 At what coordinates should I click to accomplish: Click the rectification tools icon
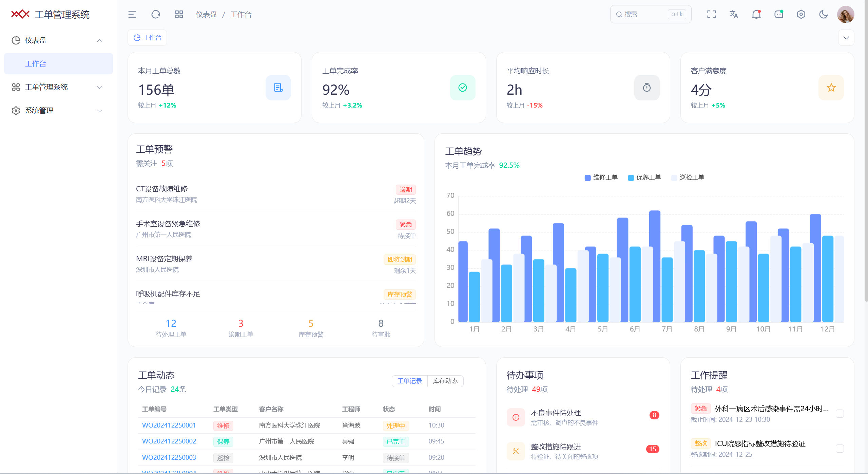tap(516, 451)
